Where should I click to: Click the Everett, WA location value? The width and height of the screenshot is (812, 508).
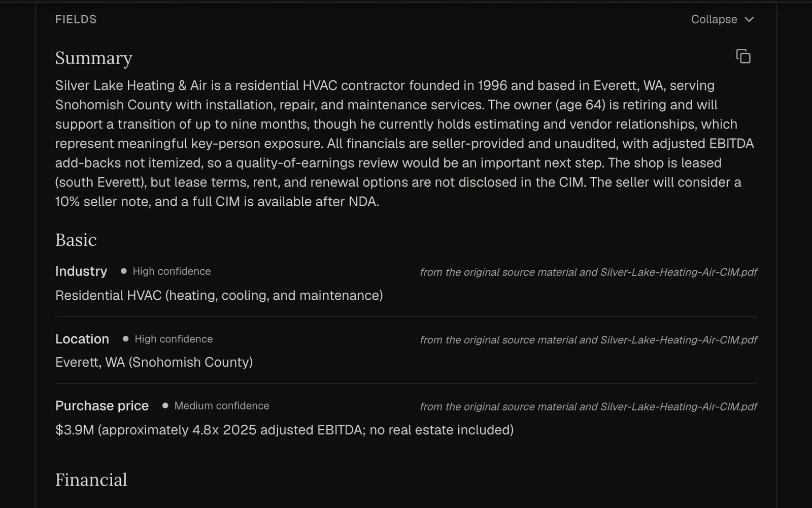(154, 362)
